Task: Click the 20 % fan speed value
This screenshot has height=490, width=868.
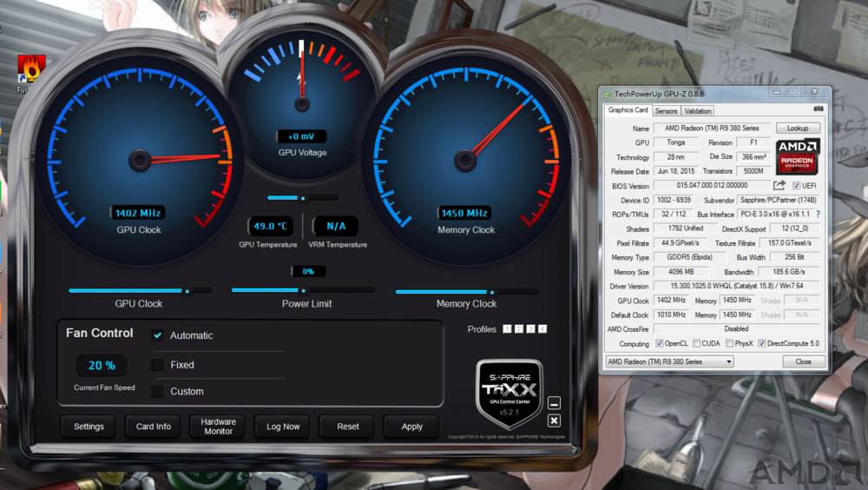Action: coord(102,365)
